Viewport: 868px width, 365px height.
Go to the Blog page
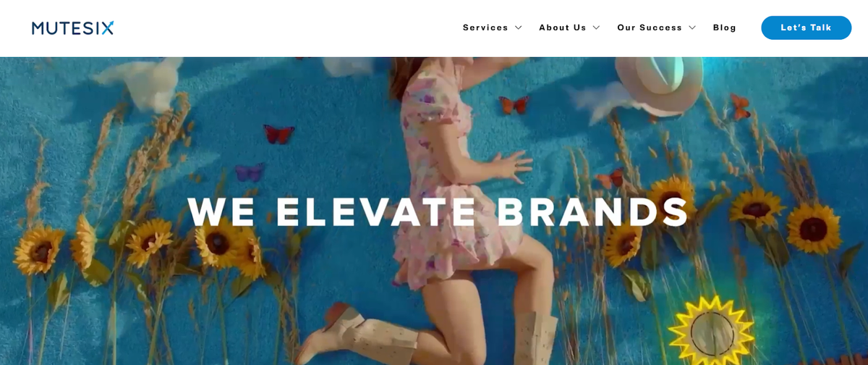[x=725, y=28]
